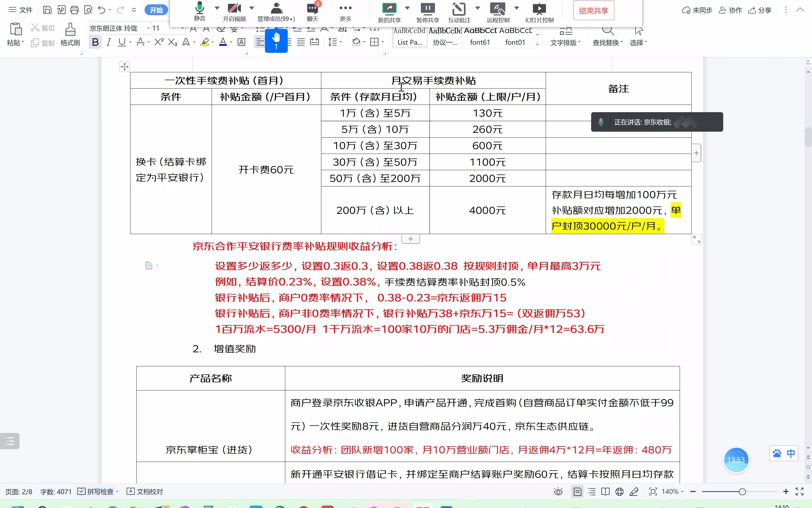Apply superscript X² formatting

(159, 42)
